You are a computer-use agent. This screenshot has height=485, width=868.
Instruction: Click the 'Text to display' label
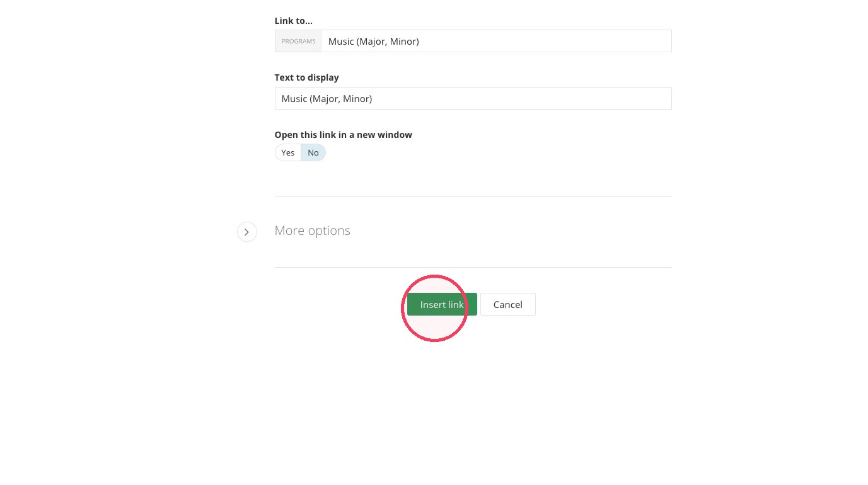point(307,77)
